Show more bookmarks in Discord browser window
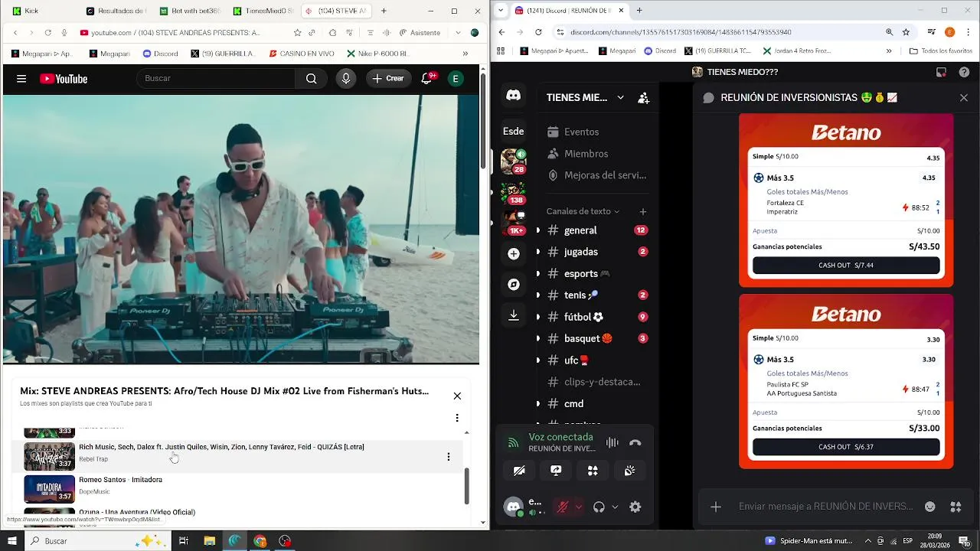This screenshot has height=551, width=980. pyautogui.click(x=889, y=51)
